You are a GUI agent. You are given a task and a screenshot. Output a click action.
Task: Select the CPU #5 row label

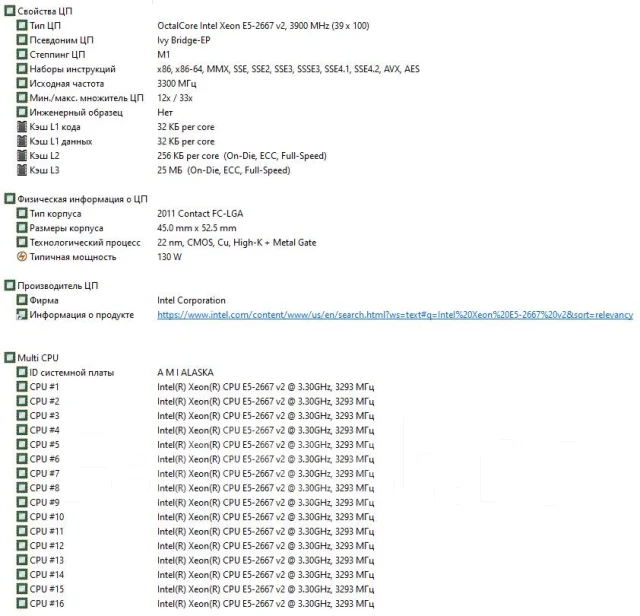click(44, 445)
